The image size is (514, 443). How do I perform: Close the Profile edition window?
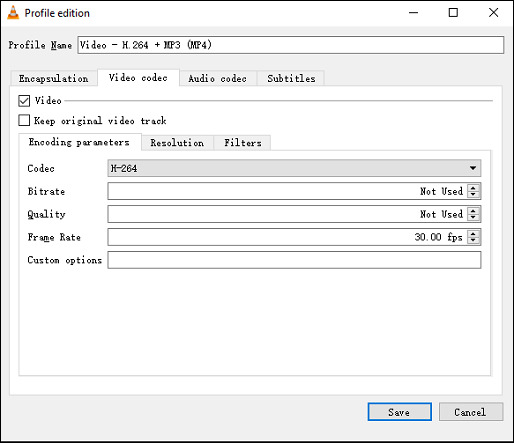click(x=493, y=13)
